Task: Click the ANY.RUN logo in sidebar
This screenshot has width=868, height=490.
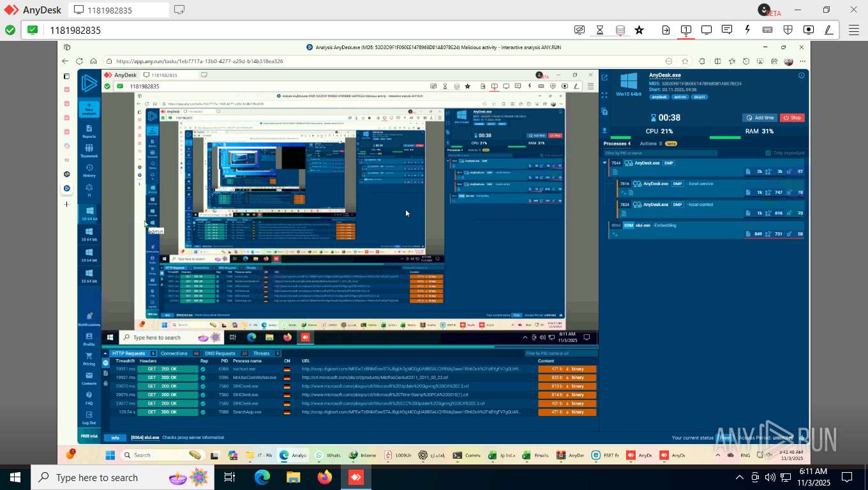Action: click(89, 83)
